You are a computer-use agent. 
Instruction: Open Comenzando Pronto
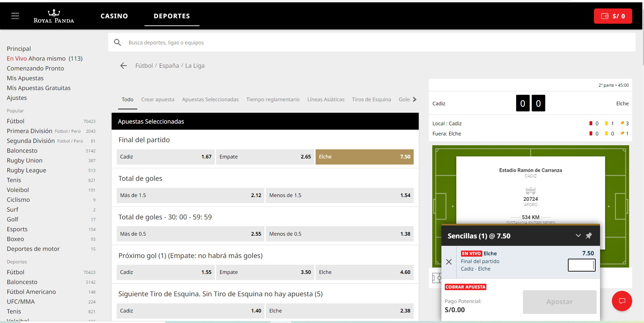coord(36,68)
